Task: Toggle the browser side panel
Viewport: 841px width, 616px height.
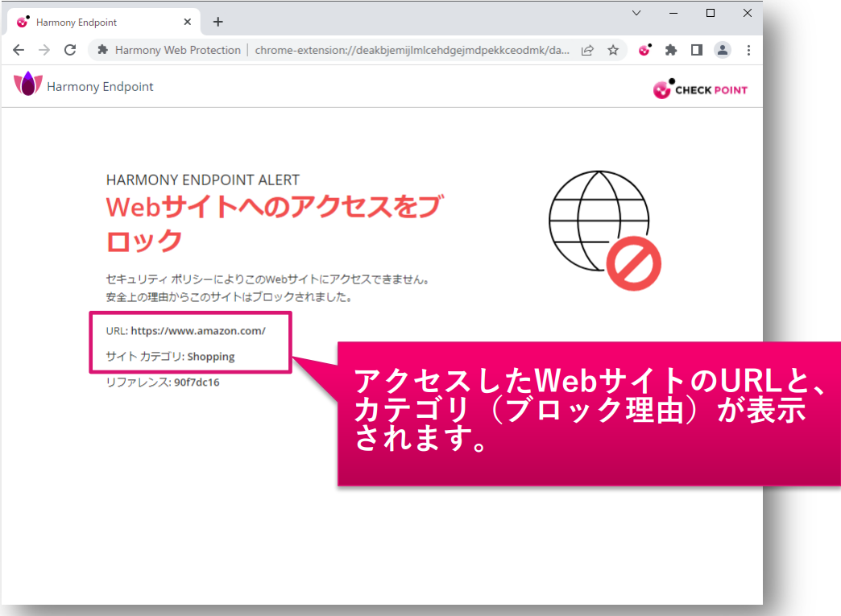Action: tap(697, 51)
